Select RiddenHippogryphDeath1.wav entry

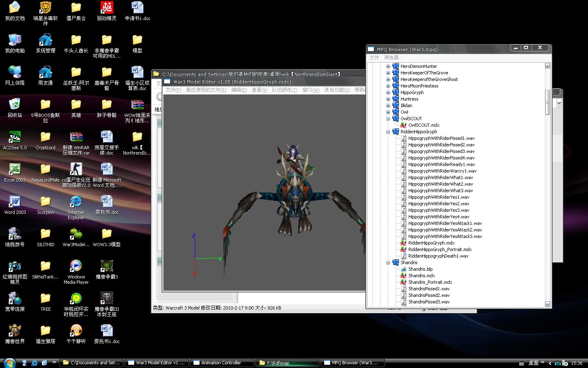tap(438, 256)
